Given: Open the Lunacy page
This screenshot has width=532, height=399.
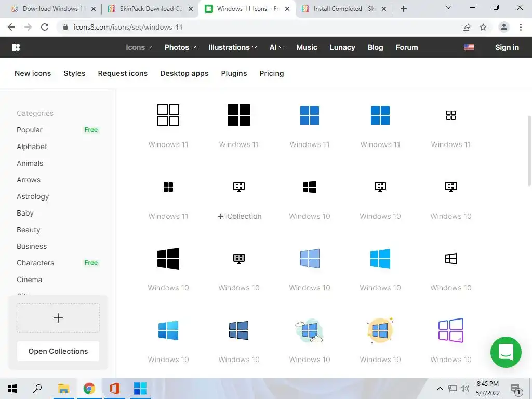Looking at the screenshot, I should (x=342, y=47).
